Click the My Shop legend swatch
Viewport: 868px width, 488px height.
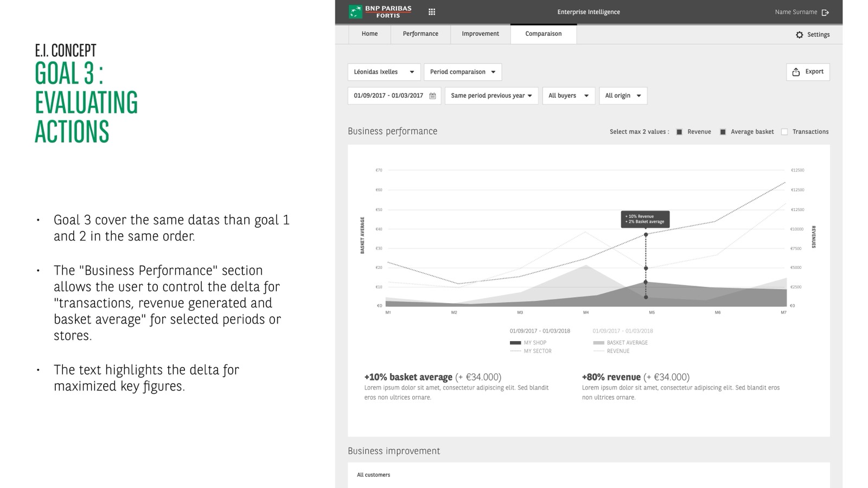click(x=515, y=343)
